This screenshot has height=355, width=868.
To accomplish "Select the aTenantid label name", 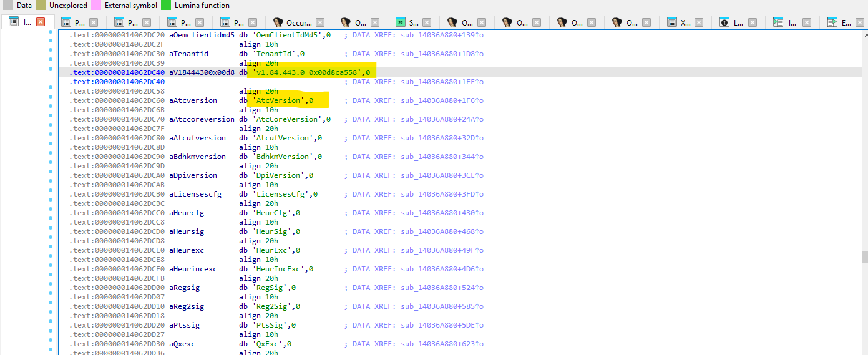I will click(189, 54).
